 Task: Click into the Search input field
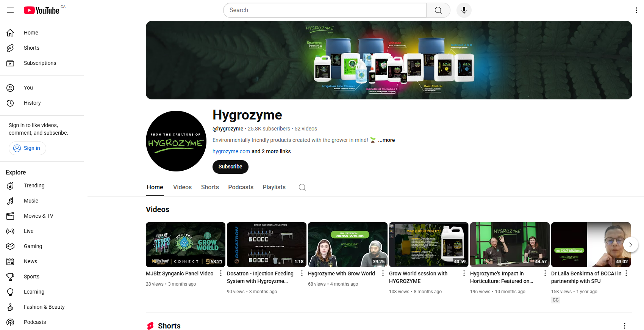pos(325,10)
